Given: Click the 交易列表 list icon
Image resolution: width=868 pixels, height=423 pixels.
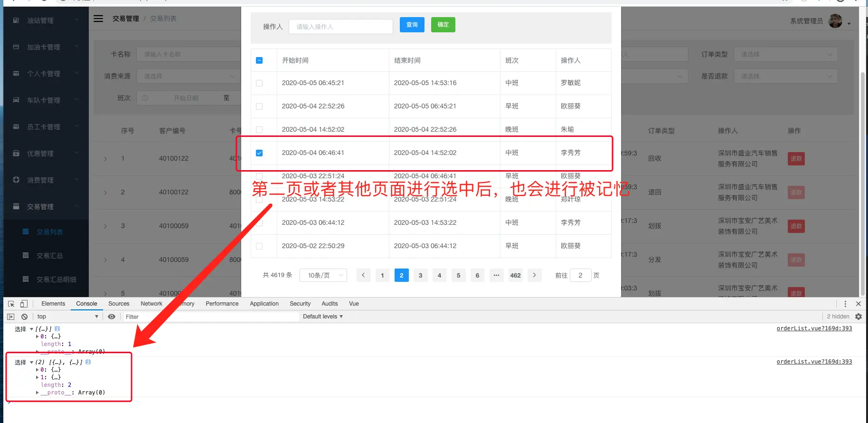Looking at the screenshot, I should pos(26,232).
